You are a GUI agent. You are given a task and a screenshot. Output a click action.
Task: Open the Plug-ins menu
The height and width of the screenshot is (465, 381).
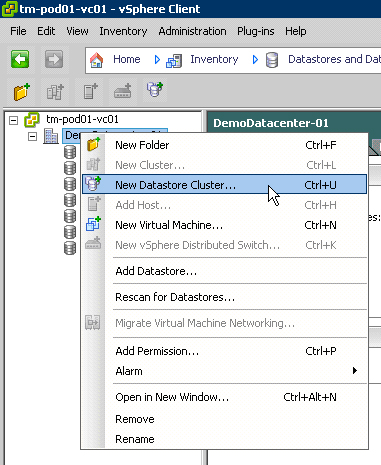pyautogui.click(x=256, y=31)
